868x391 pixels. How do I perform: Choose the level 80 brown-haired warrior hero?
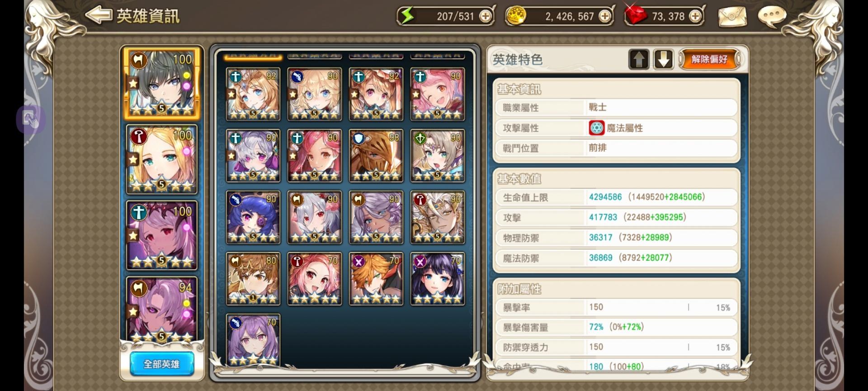(253, 279)
